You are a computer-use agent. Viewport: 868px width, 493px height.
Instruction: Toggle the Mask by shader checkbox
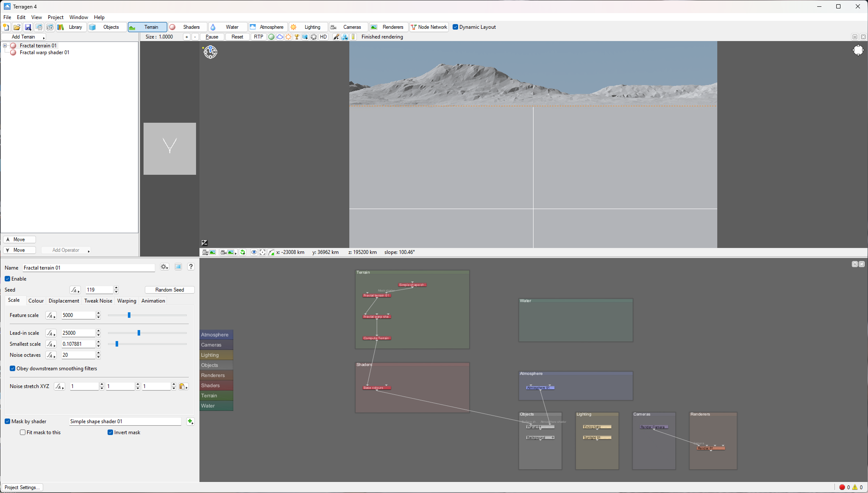pyautogui.click(x=8, y=421)
